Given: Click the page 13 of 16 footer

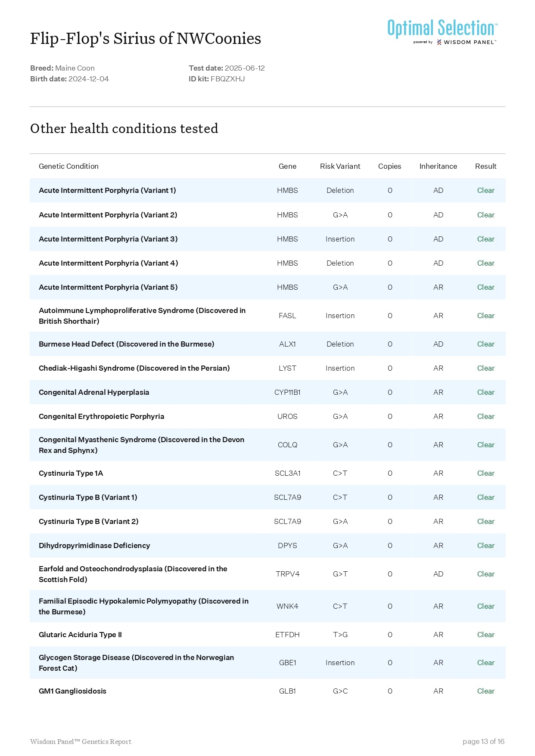Looking at the screenshot, I should 483,741.
